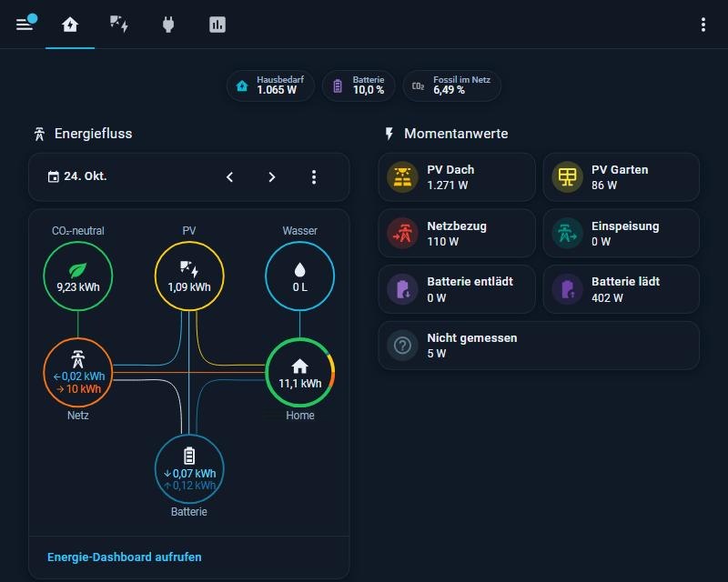Click the Energiefluss section heading
This screenshot has width=728, height=582.
click(94, 134)
